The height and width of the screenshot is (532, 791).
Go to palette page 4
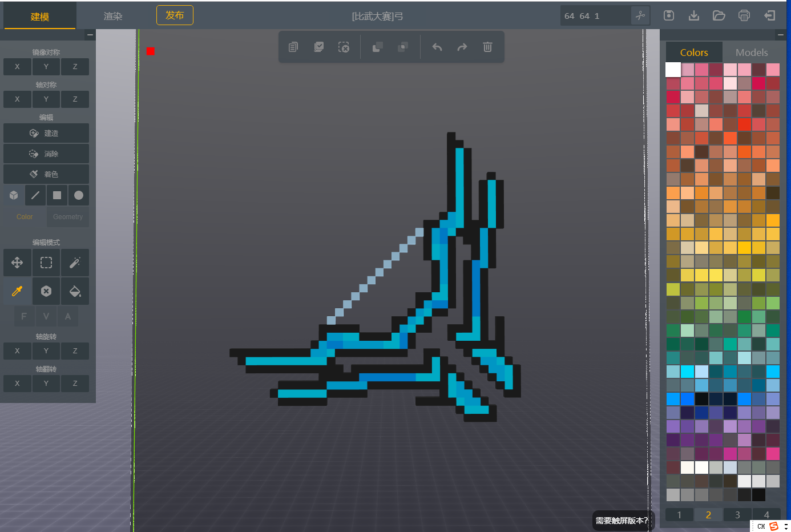766,515
